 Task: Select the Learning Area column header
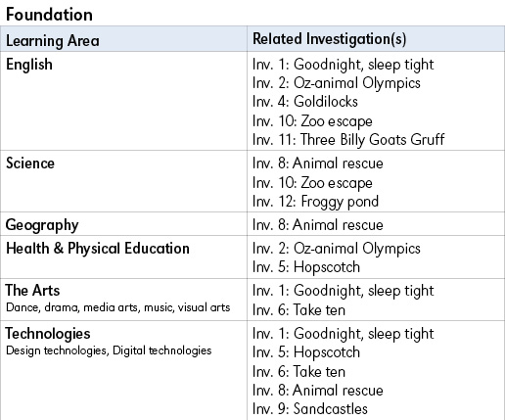[x=53, y=41]
